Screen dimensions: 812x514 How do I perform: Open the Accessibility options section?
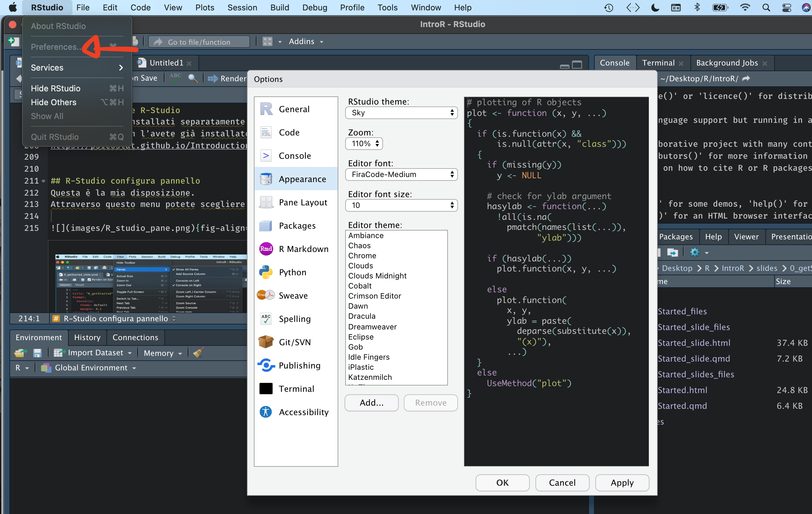point(303,412)
